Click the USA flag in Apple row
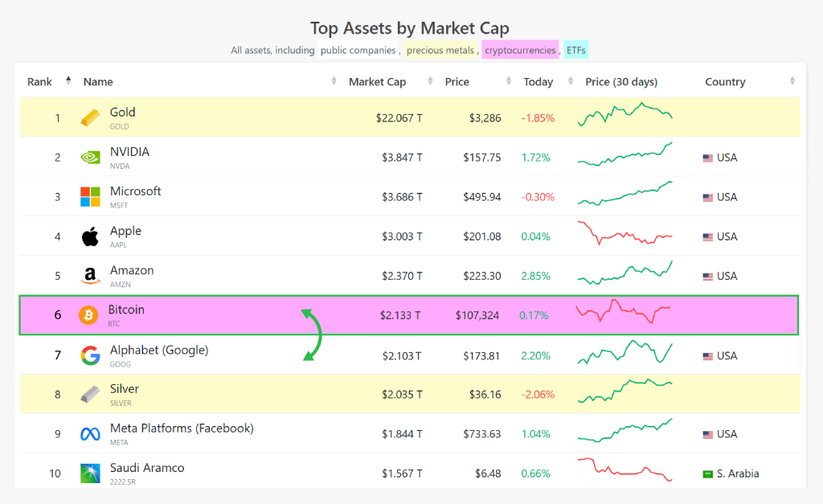 click(x=707, y=237)
